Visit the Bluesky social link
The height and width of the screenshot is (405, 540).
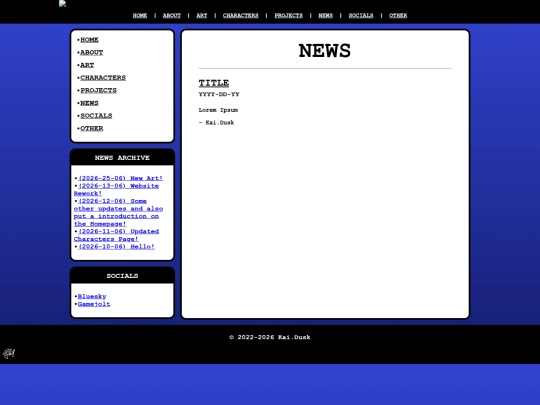(92, 297)
